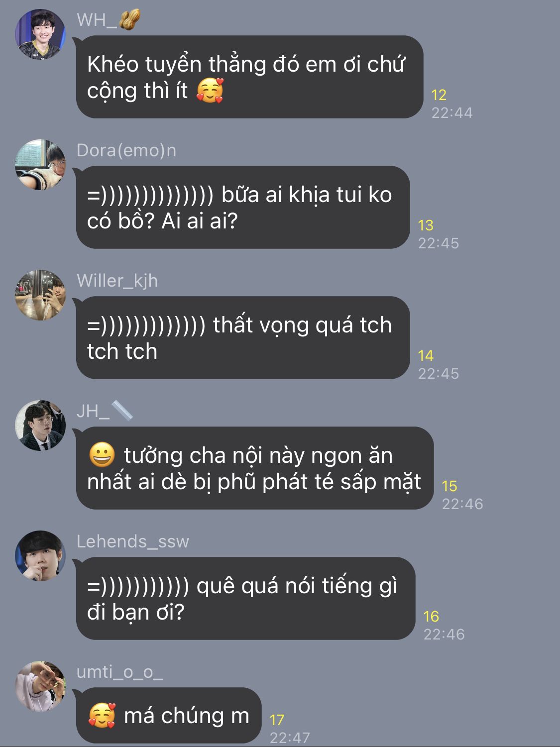Tap the grinning emoji in JH_ message
This screenshot has height=747, width=560.
[x=102, y=455]
